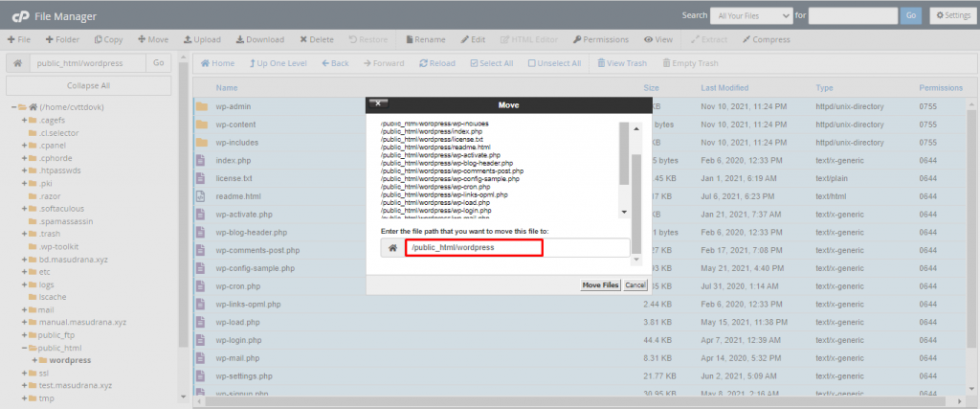The image size is (980, 409).
Task: Open the Edit pencil tool
Action: coord(473,39)
